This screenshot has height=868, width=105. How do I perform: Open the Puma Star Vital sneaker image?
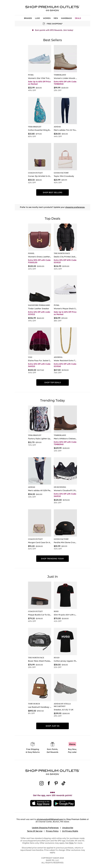pos(40,59)
